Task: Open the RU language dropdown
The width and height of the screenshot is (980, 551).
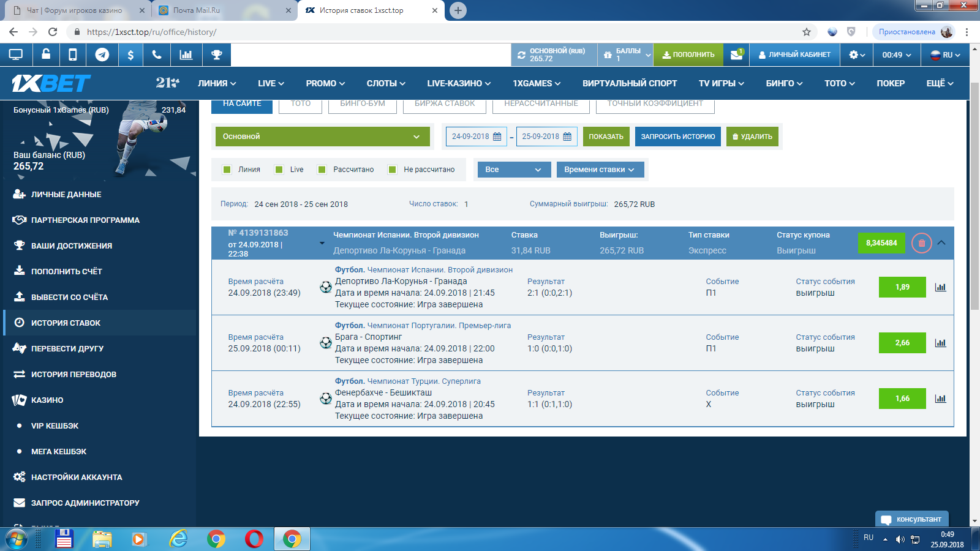Action: pos(945,54)
